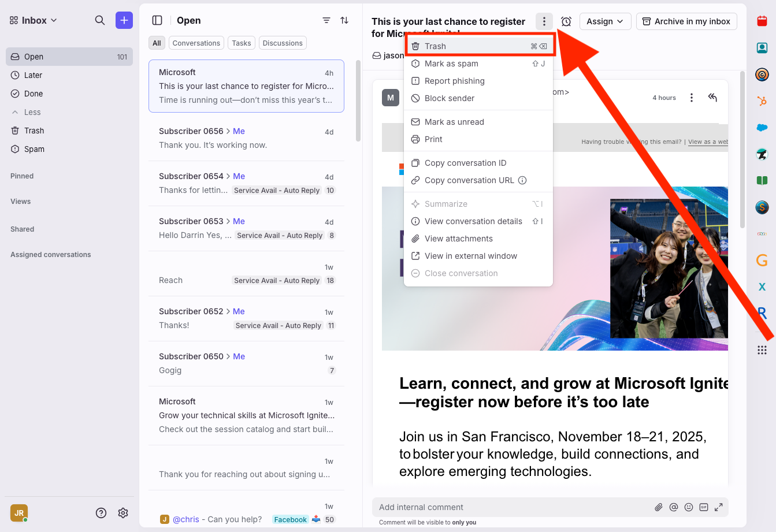Open the Later folder in sidebar

tap(33, 75)
